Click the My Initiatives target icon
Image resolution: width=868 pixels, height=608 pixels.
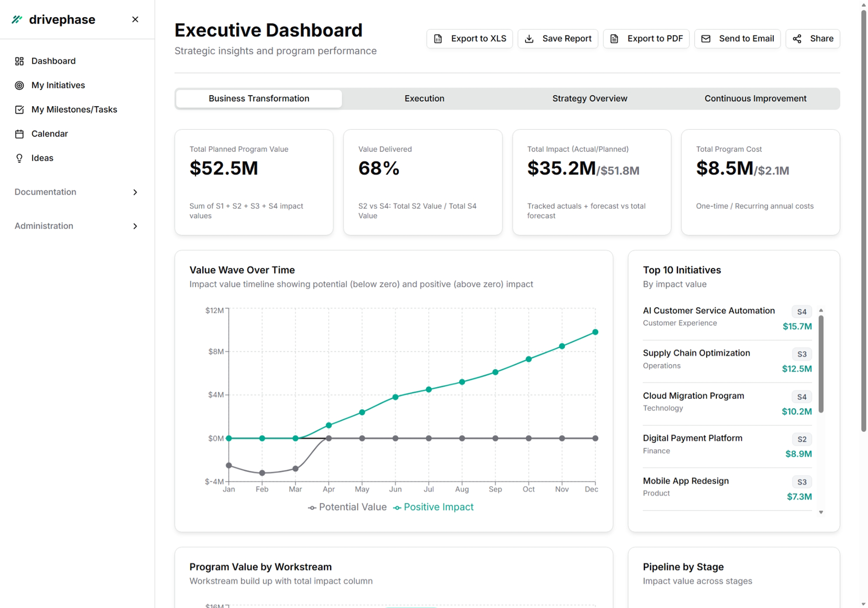coord(19,86)
